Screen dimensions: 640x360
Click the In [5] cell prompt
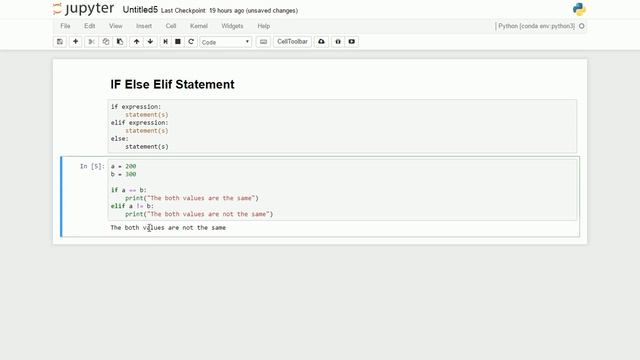pyautogui.click(x=92, y=166)
